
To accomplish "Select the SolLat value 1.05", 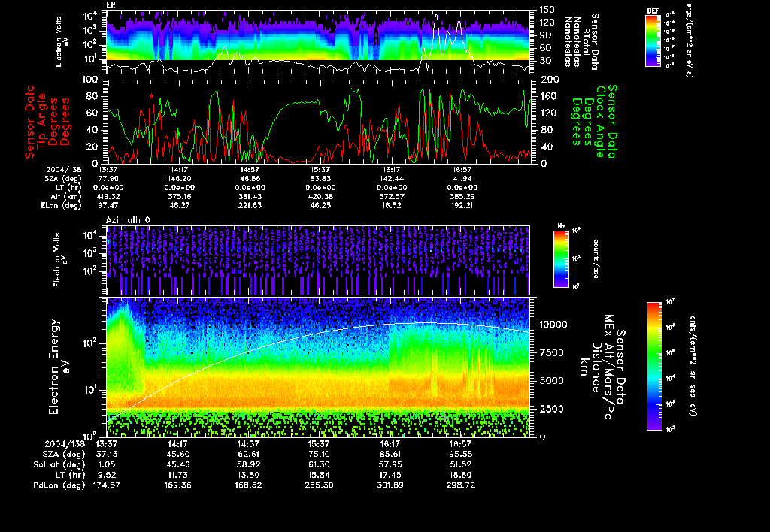I will click(107, 464).
